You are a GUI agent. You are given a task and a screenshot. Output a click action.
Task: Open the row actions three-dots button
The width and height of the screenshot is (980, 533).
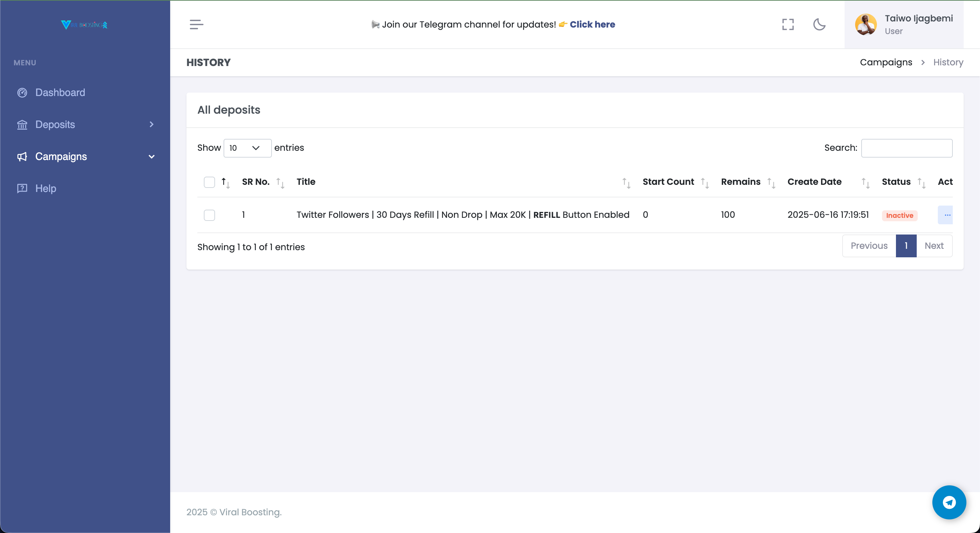[947, 215]
